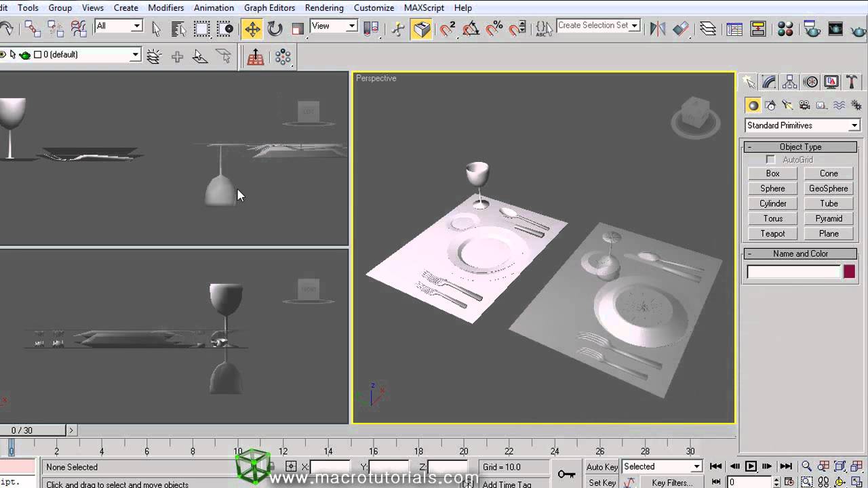Open the selection filter All dropdown
868x488 pixels.
click(119, 26)
